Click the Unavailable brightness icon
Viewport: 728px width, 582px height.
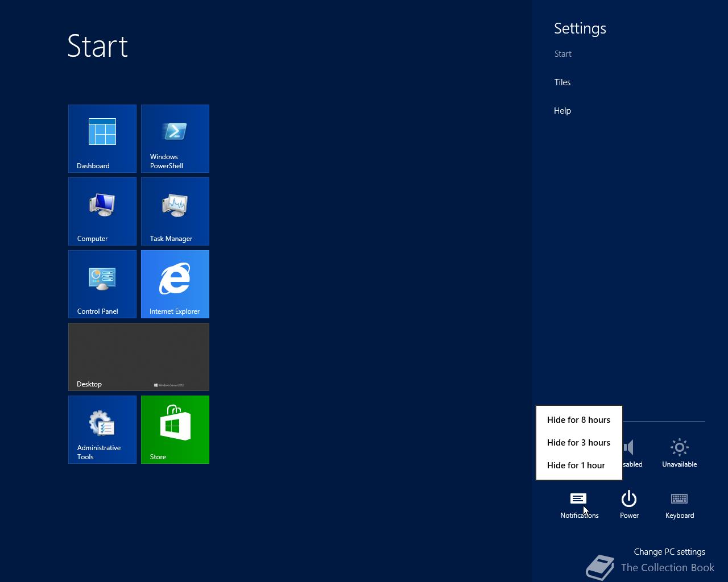(x=680, y=447)
